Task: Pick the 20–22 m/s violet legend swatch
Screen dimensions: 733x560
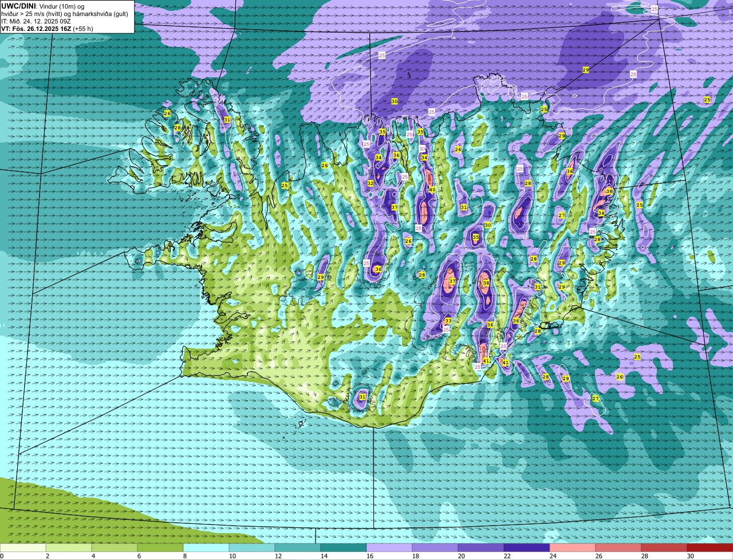Action: pyautogui.click(x=481, y=547)
